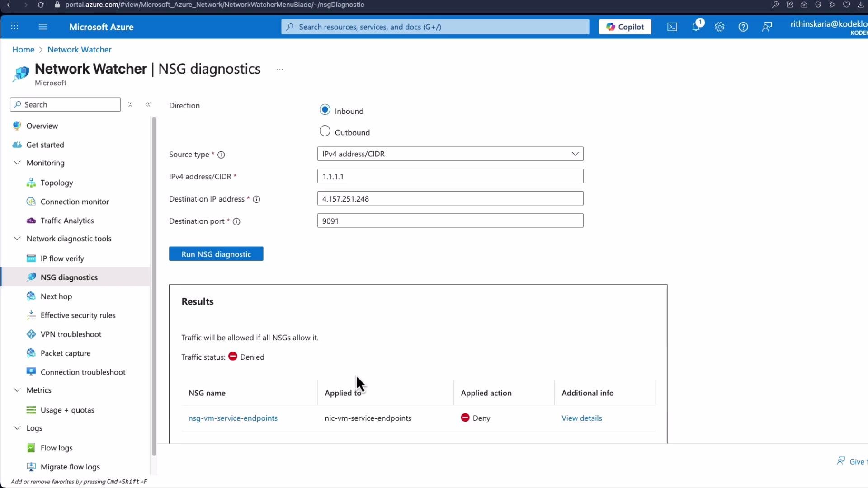The height and width of the screenshot is (488, 868).
Task: Click the Destination IP address info icon
Action: [256, 199]
